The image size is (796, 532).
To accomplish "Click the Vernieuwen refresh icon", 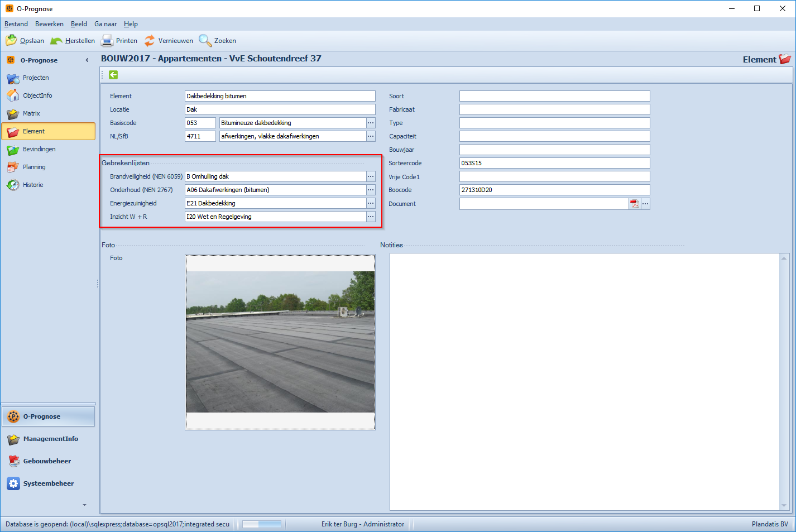I will click(x=150, y=41).
